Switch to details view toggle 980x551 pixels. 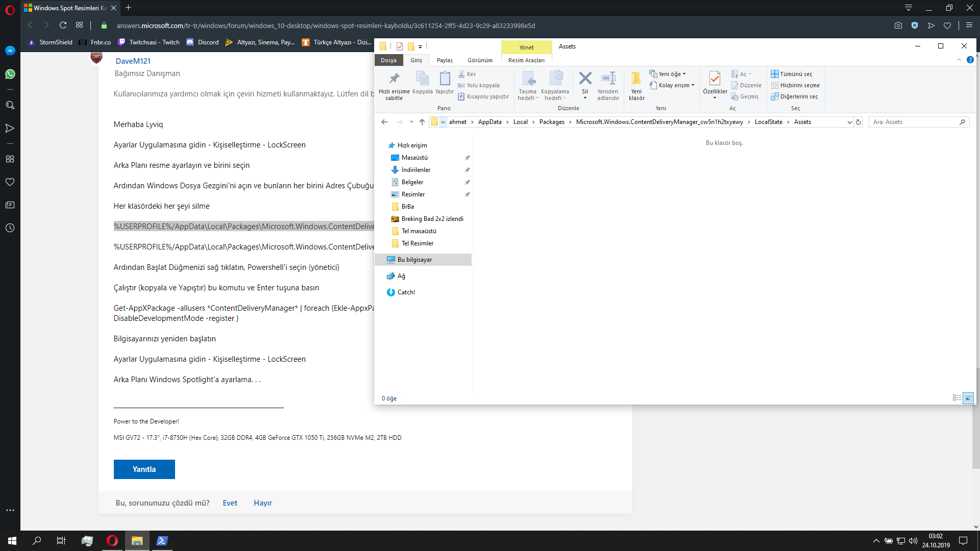click(957, 398)
